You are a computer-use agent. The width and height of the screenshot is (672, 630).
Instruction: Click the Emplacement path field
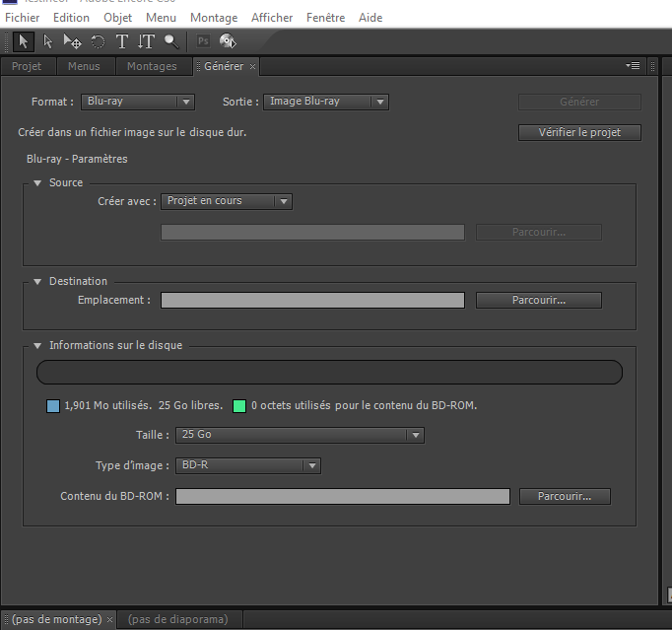(313, 300)
